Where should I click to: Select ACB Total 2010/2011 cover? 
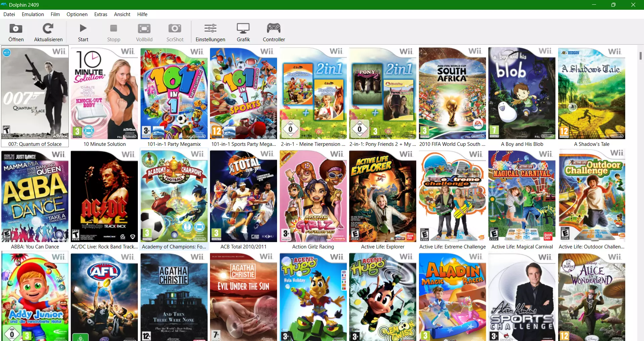point(244,196)
